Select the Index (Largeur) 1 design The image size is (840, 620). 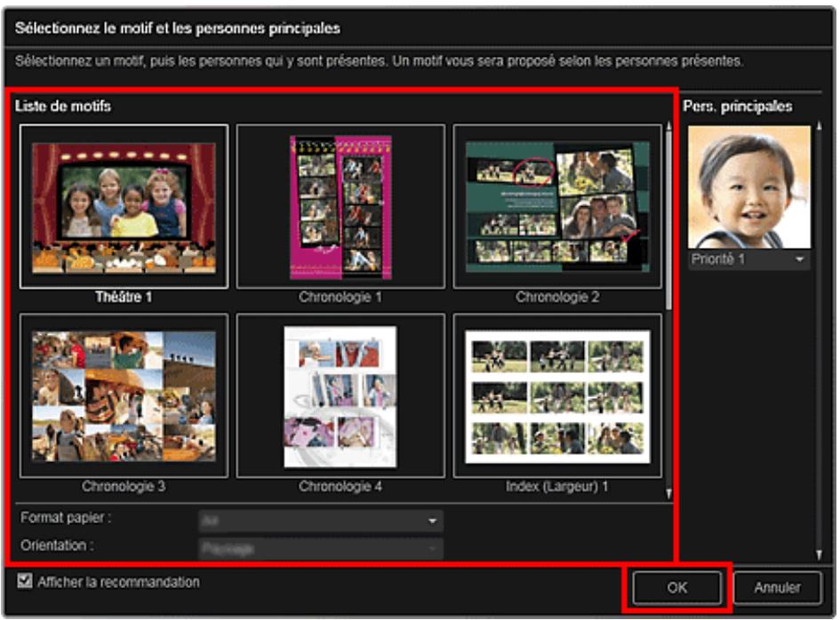click(x=557, y=395)
